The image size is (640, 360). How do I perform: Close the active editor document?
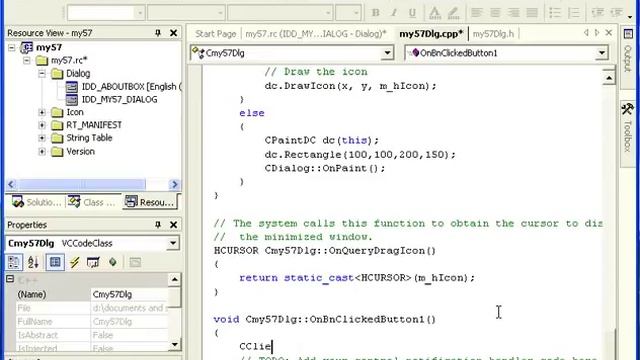click(x=609, y=33)
